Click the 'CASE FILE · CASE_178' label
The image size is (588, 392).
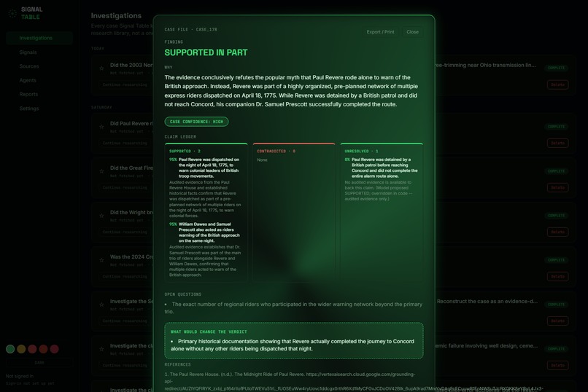[x=190, y=30]
